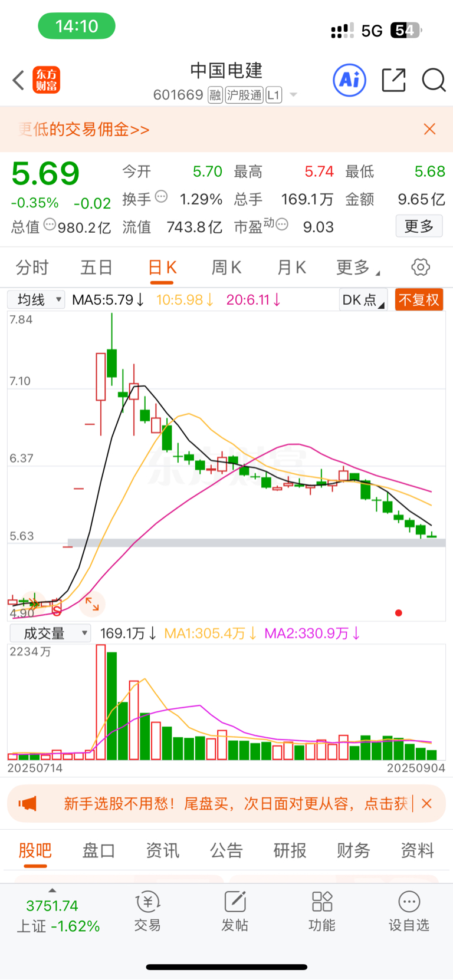Switch to the 资料 tab
This screenshot has height=980, width=453.
point(418,850)
